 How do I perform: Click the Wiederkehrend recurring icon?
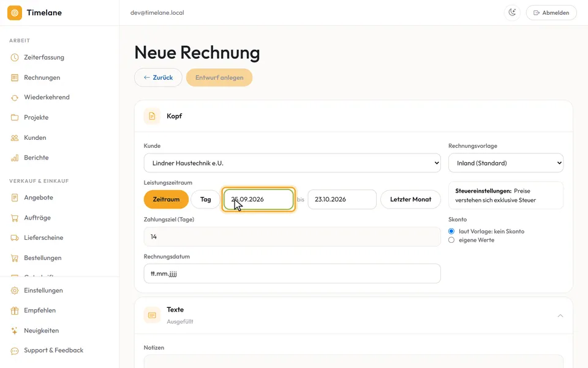point(15,98)
